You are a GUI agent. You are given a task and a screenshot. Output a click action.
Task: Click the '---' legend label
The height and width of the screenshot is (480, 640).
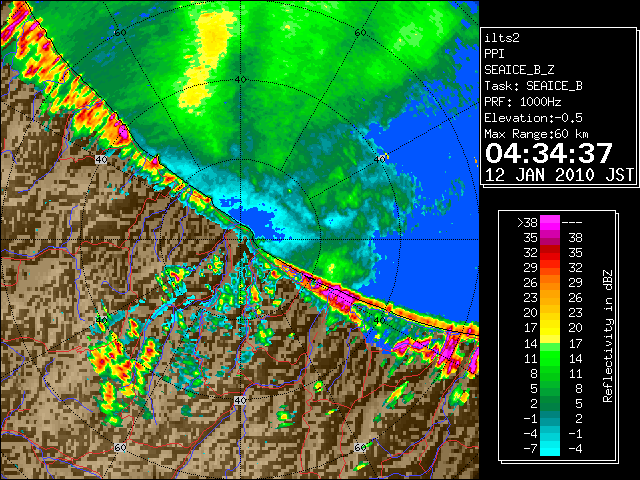tap(572, 223)
